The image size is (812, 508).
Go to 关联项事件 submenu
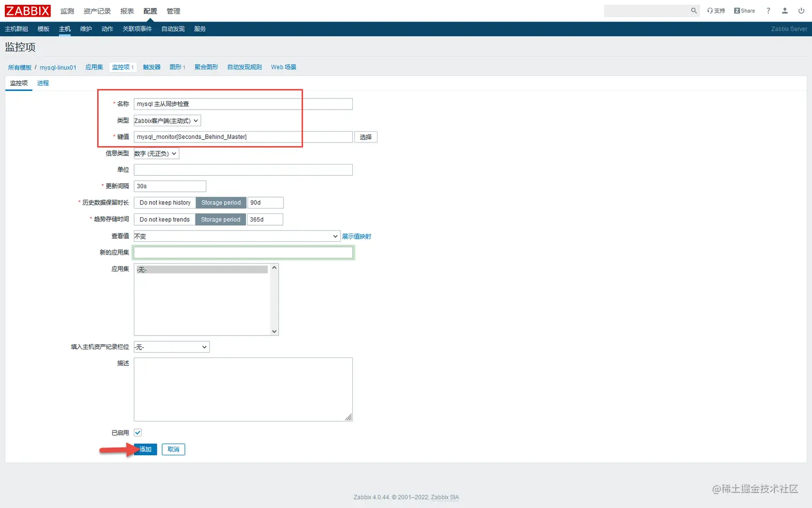tap(137, 29)
